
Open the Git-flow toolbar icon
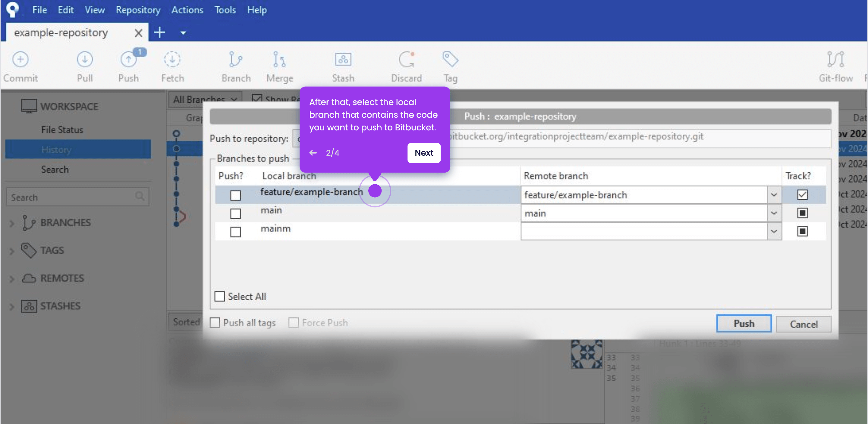tap(836, 60)
